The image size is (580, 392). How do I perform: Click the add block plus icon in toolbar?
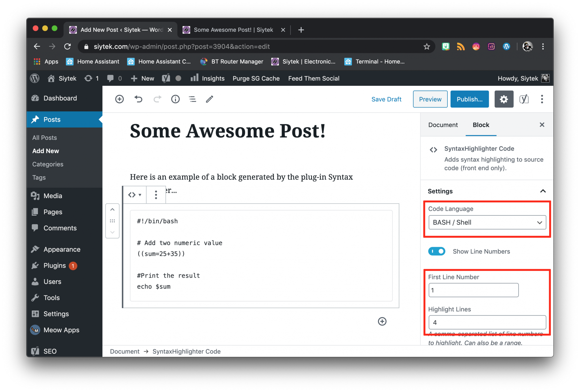click(119, 99)
